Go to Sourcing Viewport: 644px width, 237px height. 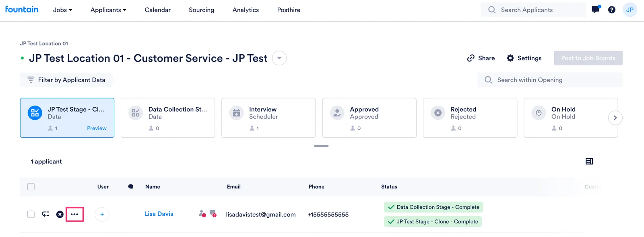click(x=202, y=10)
